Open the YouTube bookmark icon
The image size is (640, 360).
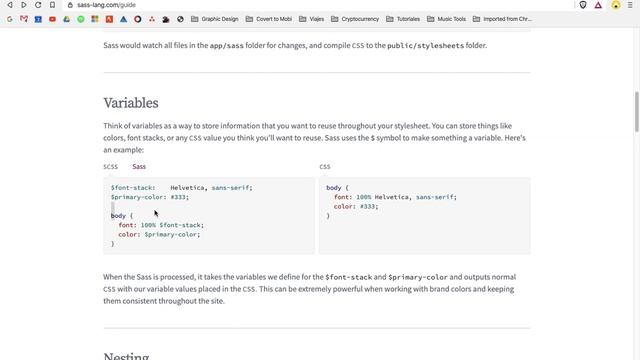pyautogui.click(x=52, y=19)
